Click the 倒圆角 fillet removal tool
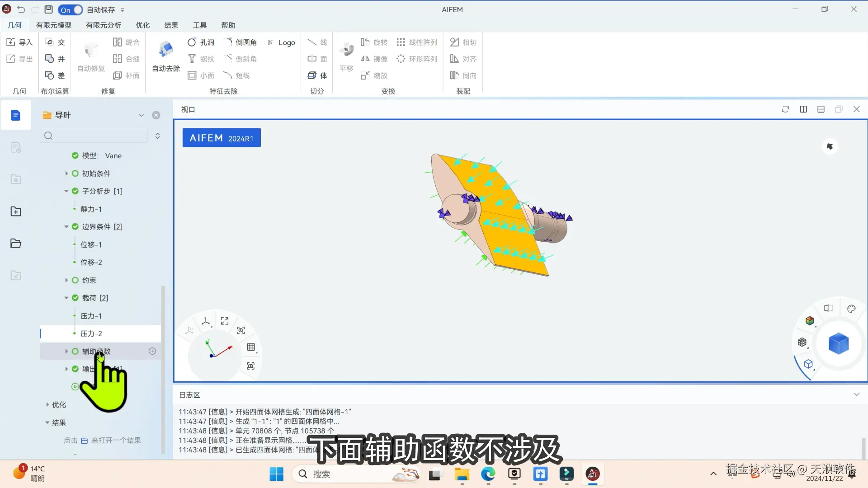This screenshot has width=868, height=488. coord(240,42)
